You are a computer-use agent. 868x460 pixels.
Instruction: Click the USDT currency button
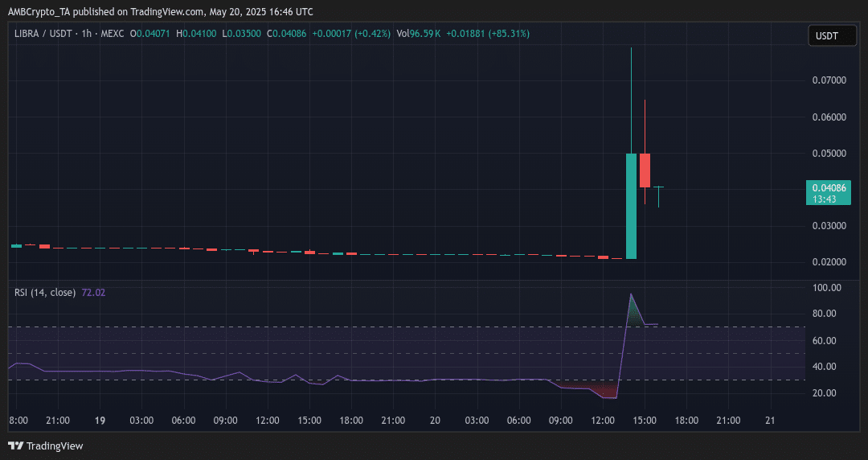pyautogui.click(x=832, y=36)
